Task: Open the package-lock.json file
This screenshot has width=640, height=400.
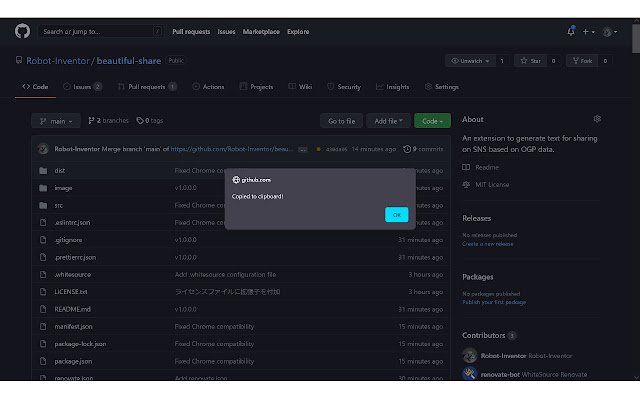Action: point(80,344)
